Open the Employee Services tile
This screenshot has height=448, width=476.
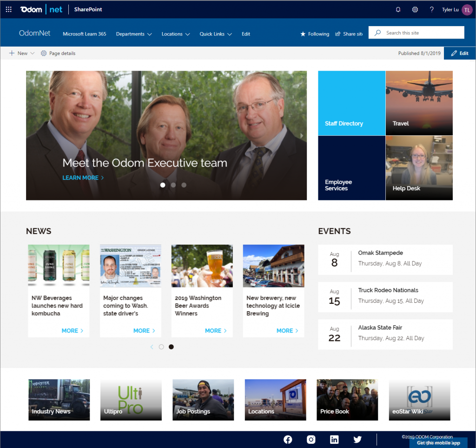pyautogui.click(x=351, y=168)
